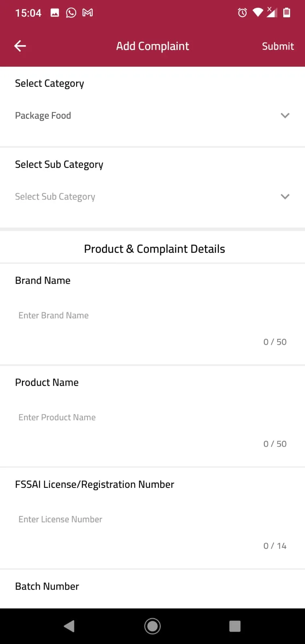
Task: Focus the Enter License Number field
Action: (x=121, y=519)
